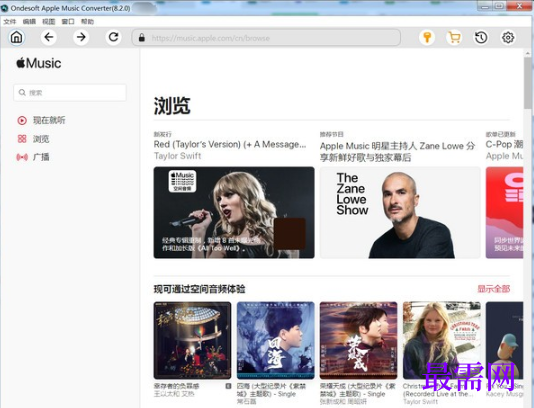The width and height of the screenshot is (534, 408).
Task: Open the Taylor Swift Christmas Tree Farm cover
Action: tap(442, 340)
